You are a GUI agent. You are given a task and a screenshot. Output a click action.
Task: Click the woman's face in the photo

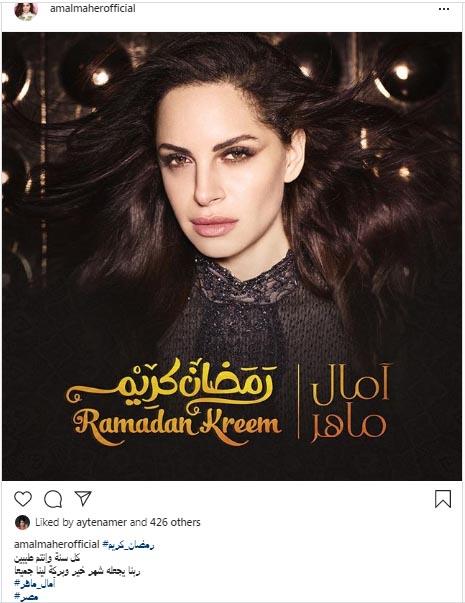pos(226,171)
